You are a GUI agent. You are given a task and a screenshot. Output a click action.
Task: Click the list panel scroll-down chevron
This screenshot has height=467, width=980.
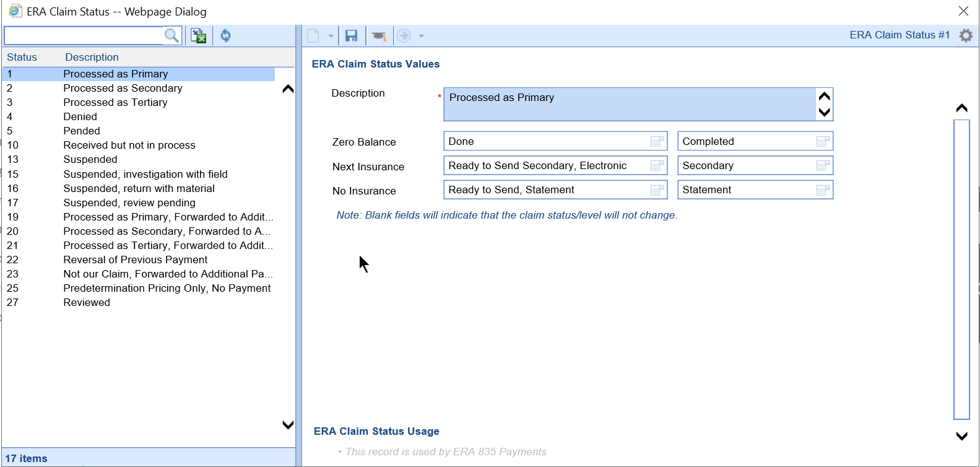click(288, 425)
